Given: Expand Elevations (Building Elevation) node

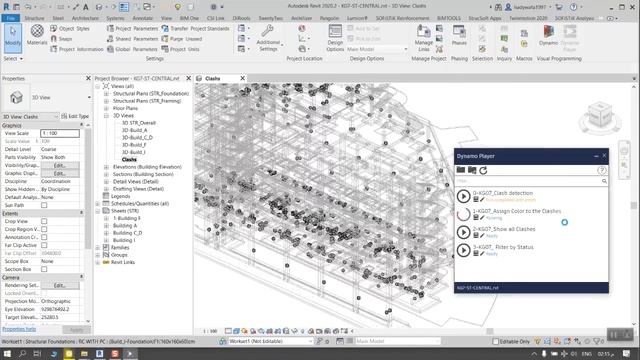Looking at the screenshot, I should (107, 167).
